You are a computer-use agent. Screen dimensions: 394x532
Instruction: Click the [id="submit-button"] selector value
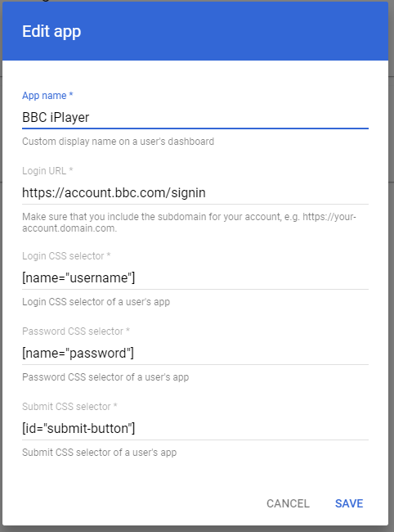coord(78,429)
